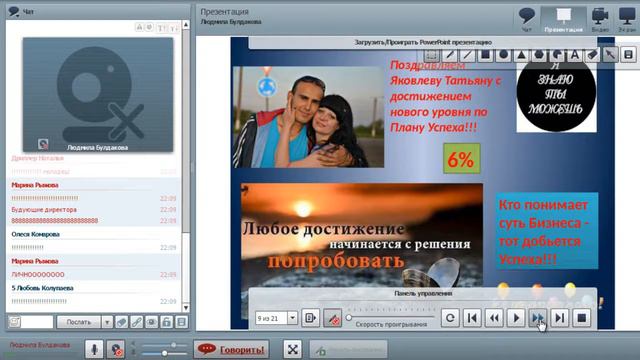Click the save chat icon in chat toolbar
Screen dimensions: 640x360
(x=182, y=322)
